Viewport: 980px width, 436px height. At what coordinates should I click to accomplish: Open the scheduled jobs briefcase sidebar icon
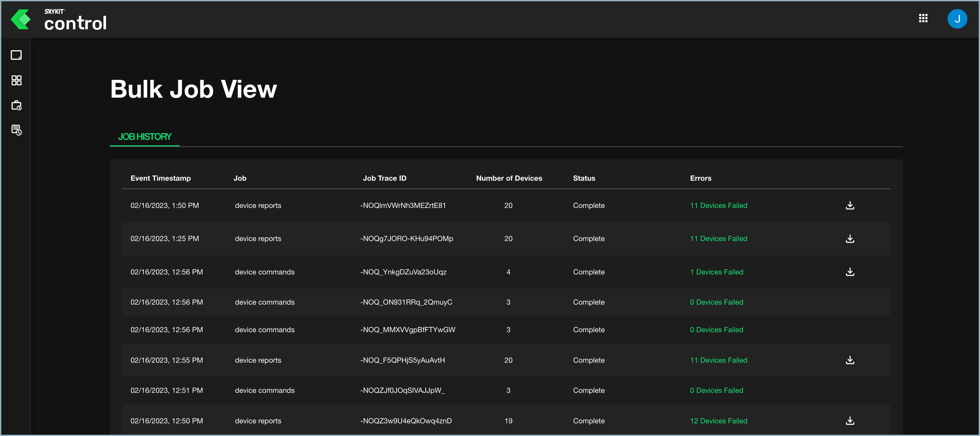(16, 105)
